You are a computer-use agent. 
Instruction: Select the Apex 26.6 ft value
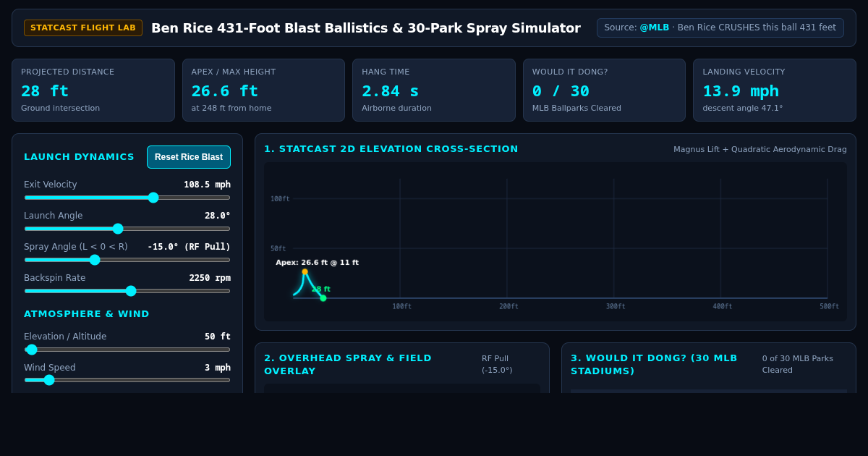point(225,91)
